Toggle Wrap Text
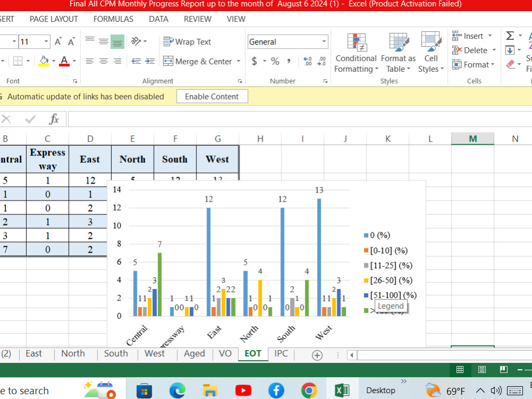This screenshot has width=532, height=399. click(x=187, y=41)
